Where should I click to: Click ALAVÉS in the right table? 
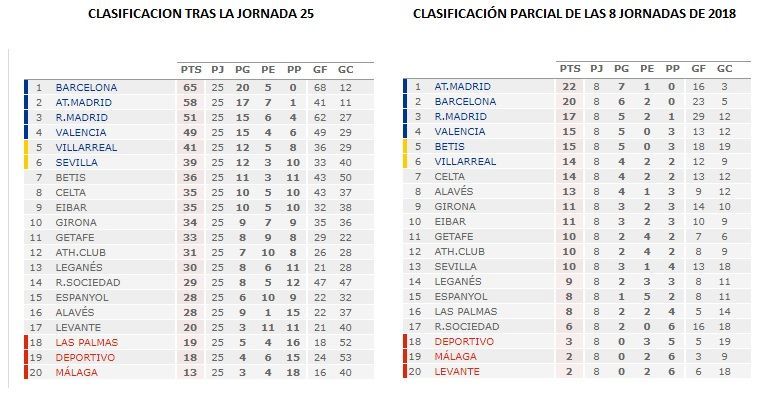454,192
